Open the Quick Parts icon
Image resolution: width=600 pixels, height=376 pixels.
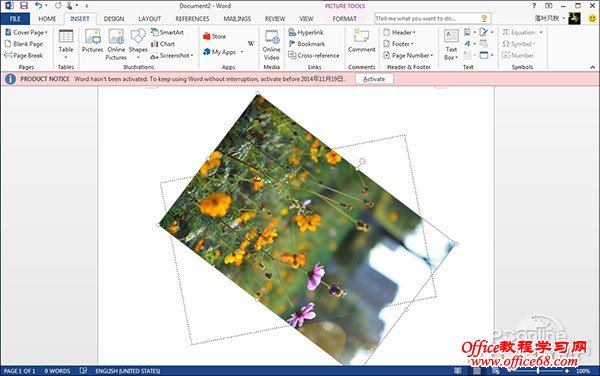[x=467, y=33]
